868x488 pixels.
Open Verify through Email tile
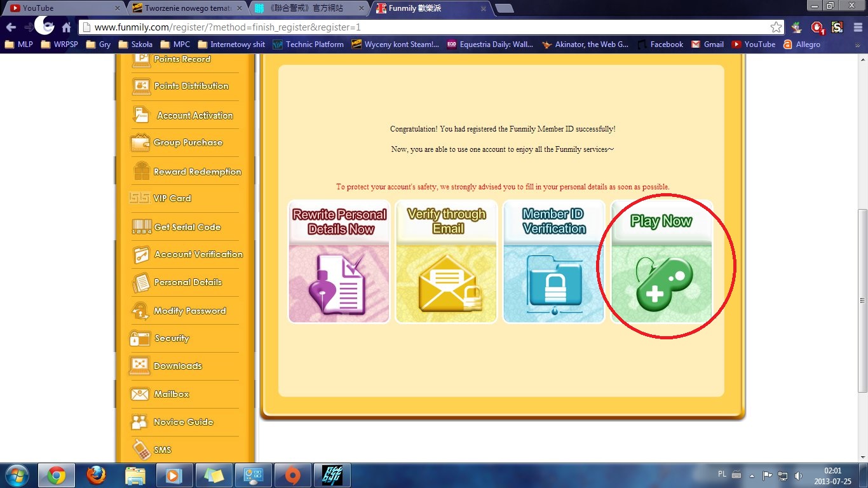[446, 262]
